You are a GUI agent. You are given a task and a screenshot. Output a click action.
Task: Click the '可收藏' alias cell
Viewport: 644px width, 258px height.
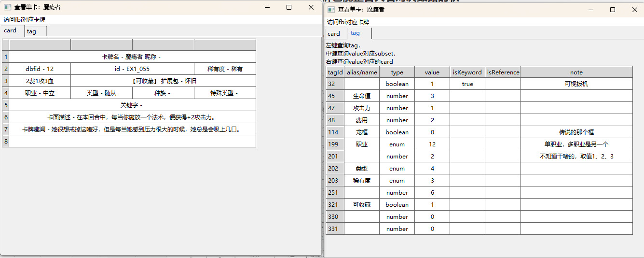(x=362, y=205)
